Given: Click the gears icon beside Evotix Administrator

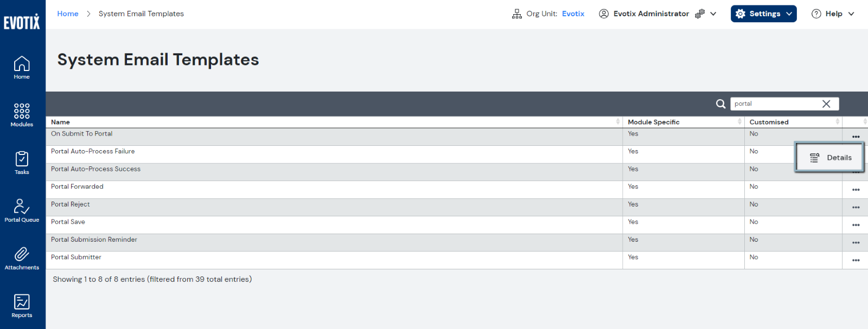Looking at the screenshot, I should (x=699, y=13).
